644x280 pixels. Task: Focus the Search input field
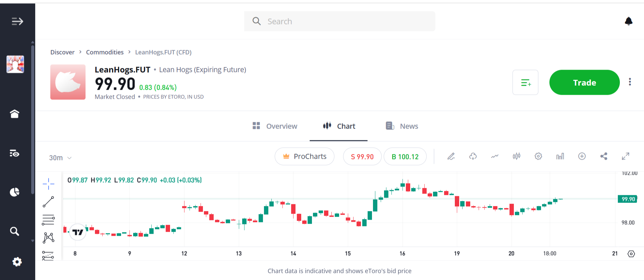coord(339,21)
